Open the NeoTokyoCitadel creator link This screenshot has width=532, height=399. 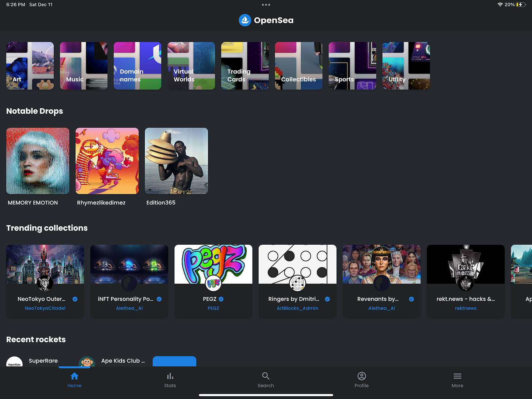tap(45, 308)
